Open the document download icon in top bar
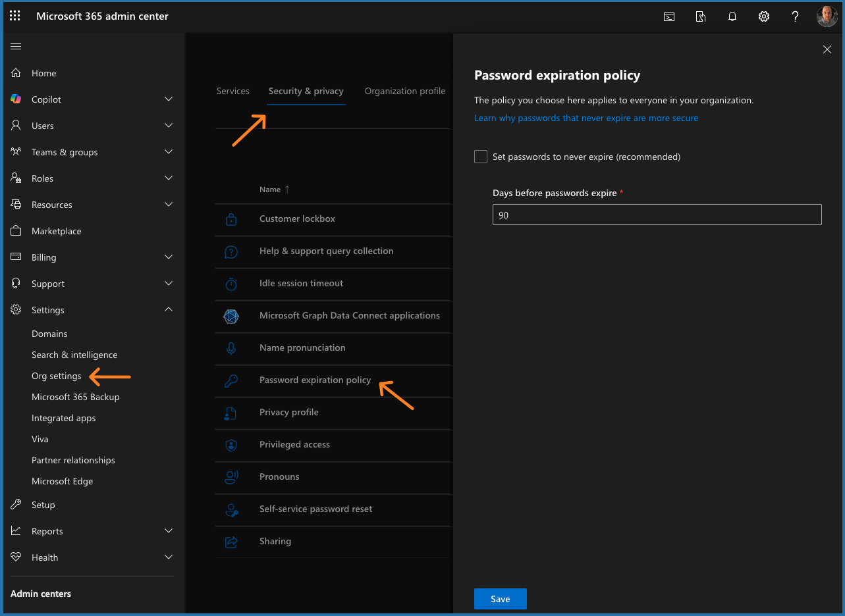Viewport: 845px width, 616px height. pyautogui.click(x=701, y=16)
